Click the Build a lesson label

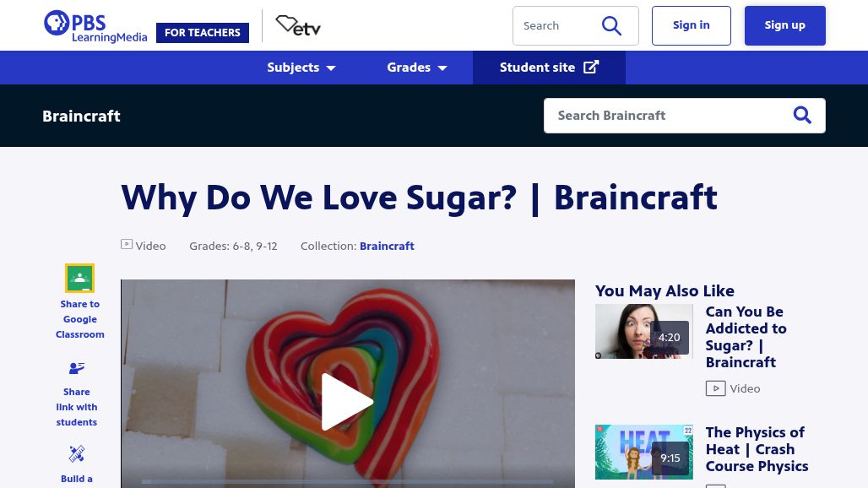point(76,480)
